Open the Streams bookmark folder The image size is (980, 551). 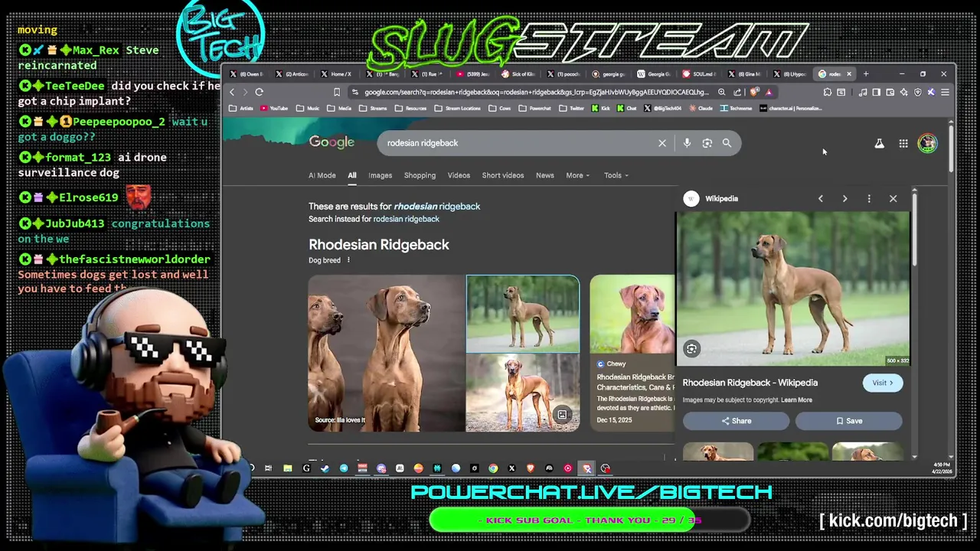374,109
